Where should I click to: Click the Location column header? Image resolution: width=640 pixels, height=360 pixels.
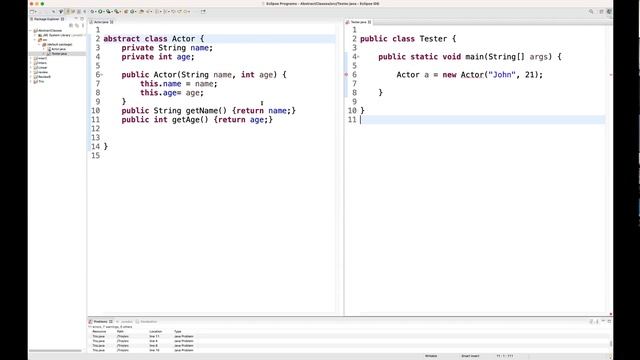pyautogui.click(x=156, y=331)
